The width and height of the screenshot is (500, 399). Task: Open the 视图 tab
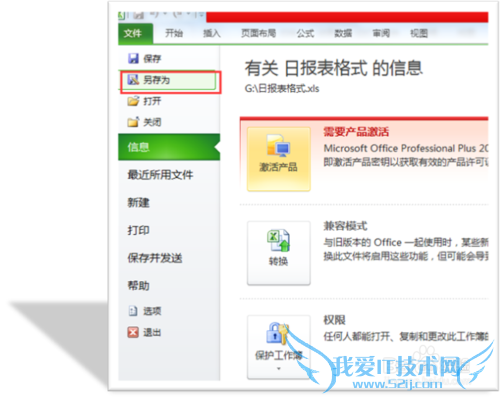(x=419, y=33)
